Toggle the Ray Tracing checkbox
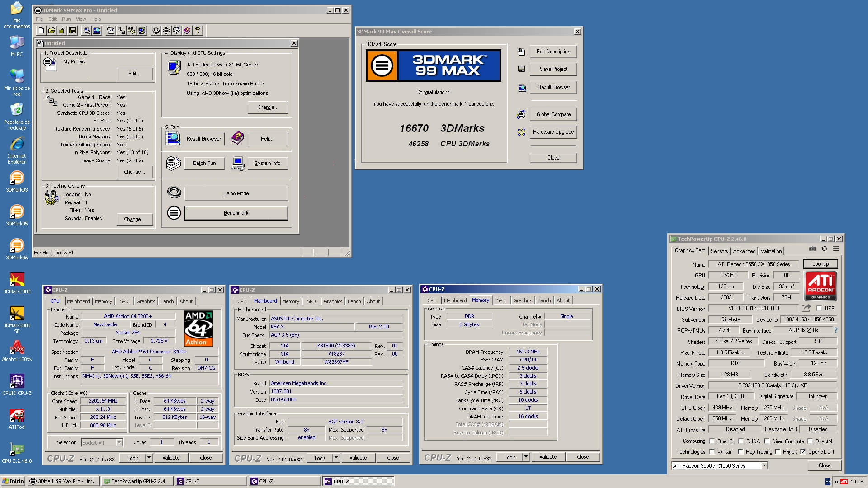Image resolution: width=868 pixels, height=488 pixels. 741,452
